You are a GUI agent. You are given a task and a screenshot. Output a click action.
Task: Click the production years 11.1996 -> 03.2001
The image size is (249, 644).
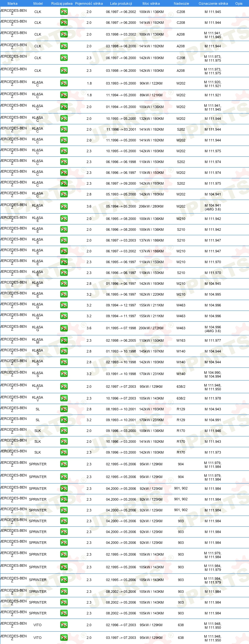121,129
